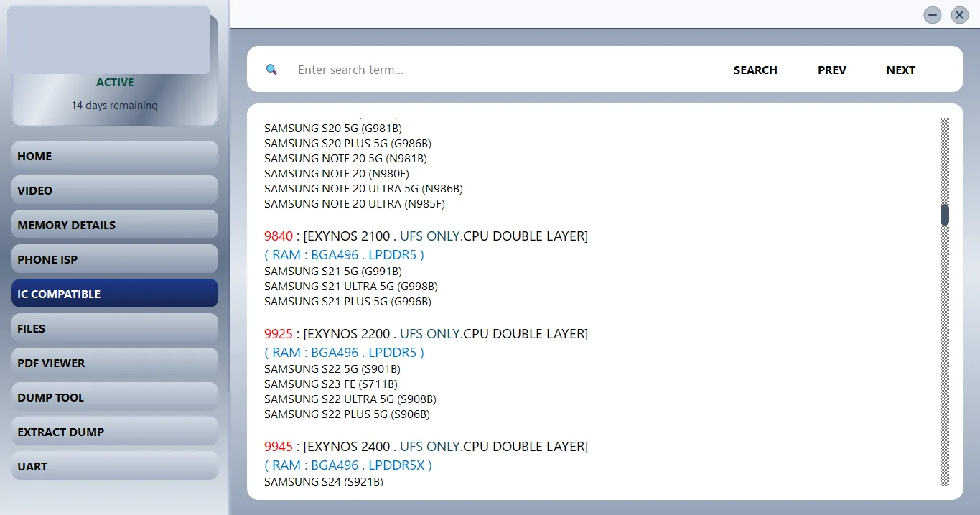Open EXTRACT DUMP section
The width and height of the screenshot is (980, 515).
coord(115,432)
